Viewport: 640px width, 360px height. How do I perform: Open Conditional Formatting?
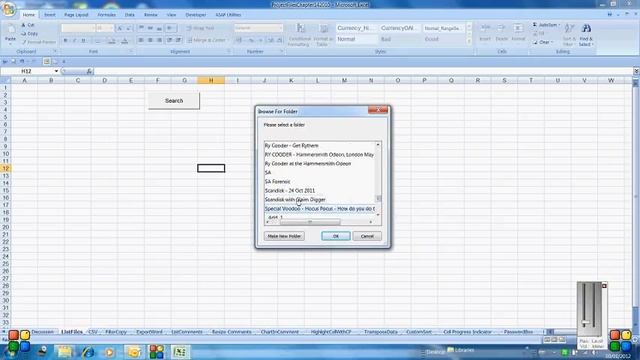click(x=300, y=35)
